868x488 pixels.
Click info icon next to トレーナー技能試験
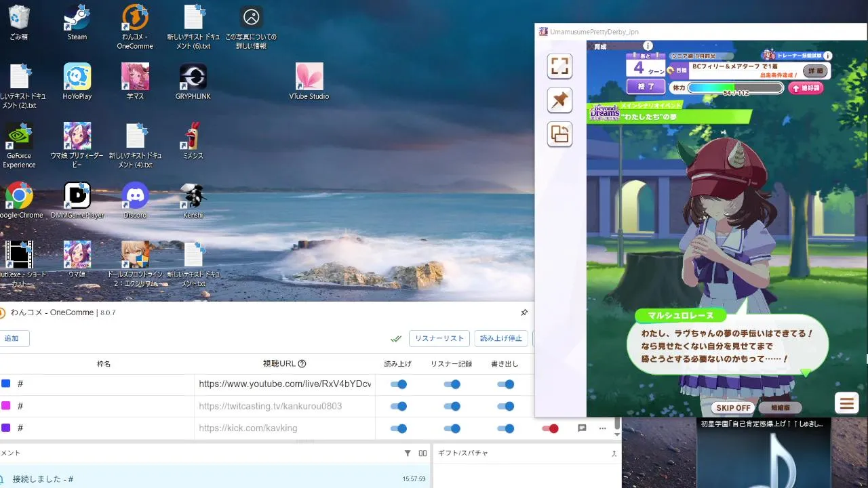pyautogui.click(x=827, y=56)
